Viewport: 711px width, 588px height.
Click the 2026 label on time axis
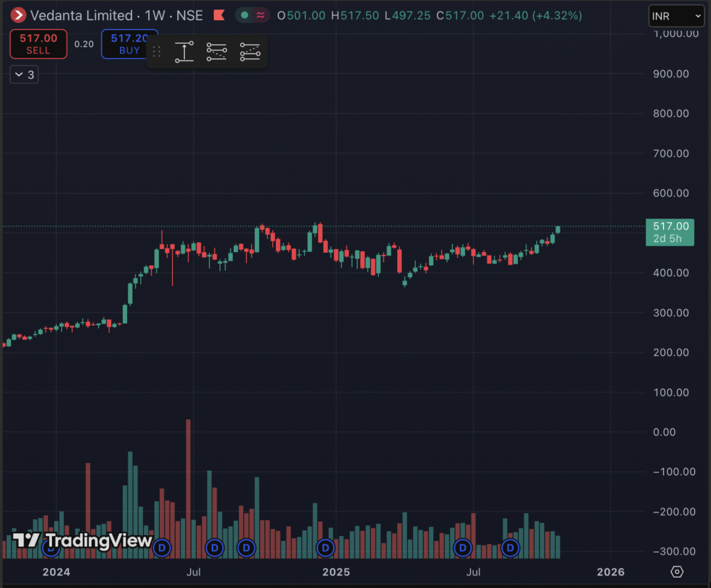610,572
